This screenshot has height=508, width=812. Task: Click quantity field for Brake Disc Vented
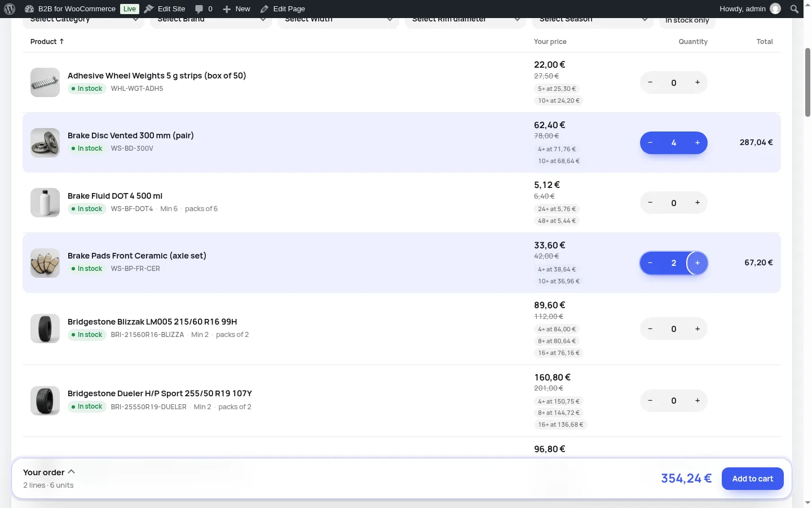(x=674, y=143)
